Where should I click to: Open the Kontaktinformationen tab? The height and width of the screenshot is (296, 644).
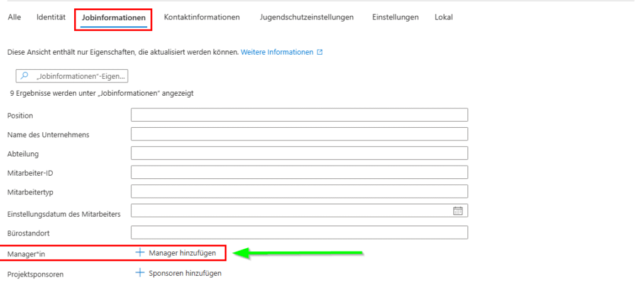click(201, 18)
